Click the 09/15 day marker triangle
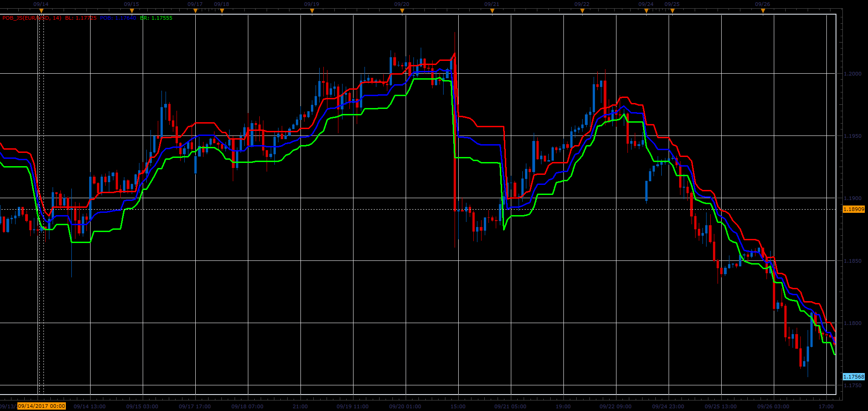 132,11
